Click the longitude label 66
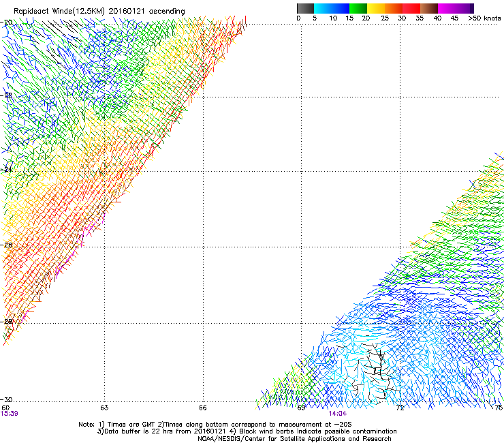504x443 pixels. click(203, 408)
